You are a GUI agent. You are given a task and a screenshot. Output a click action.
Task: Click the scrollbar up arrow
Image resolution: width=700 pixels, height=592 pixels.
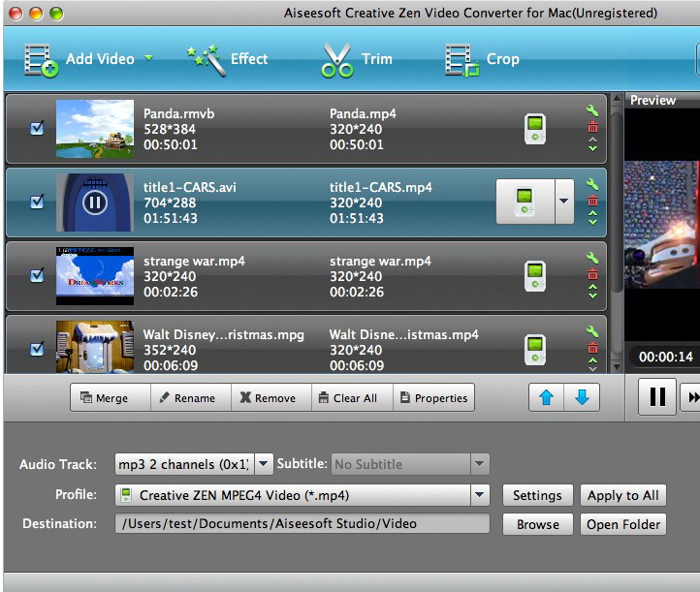click(617, 98)
